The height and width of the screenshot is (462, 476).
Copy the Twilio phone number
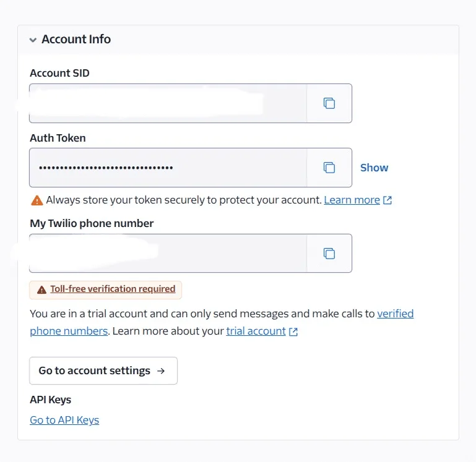click(329, 254)
